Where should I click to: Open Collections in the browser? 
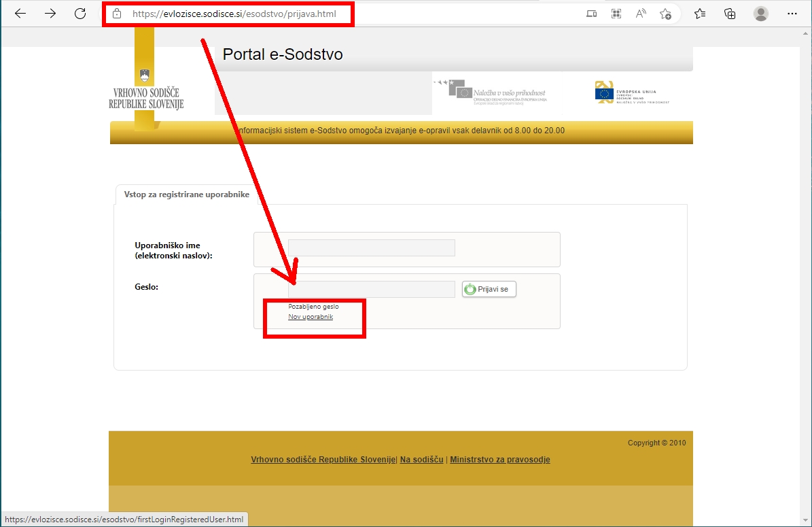pos(728,13)
